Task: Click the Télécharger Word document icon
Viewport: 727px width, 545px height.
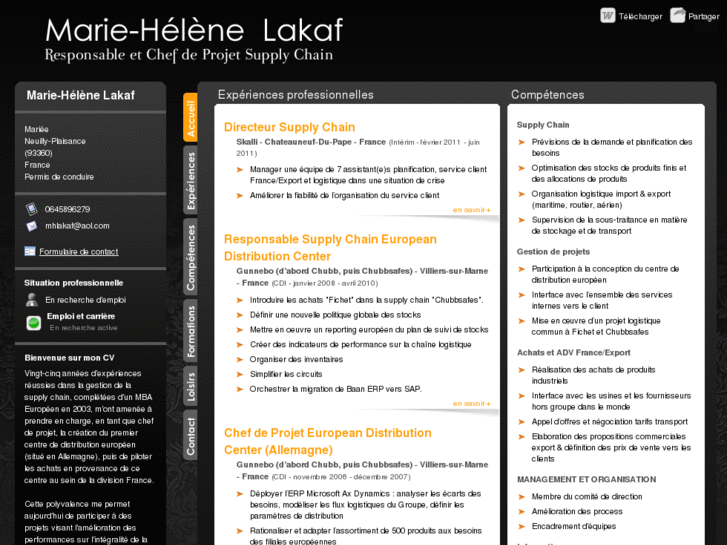Action: coord(607,15)
